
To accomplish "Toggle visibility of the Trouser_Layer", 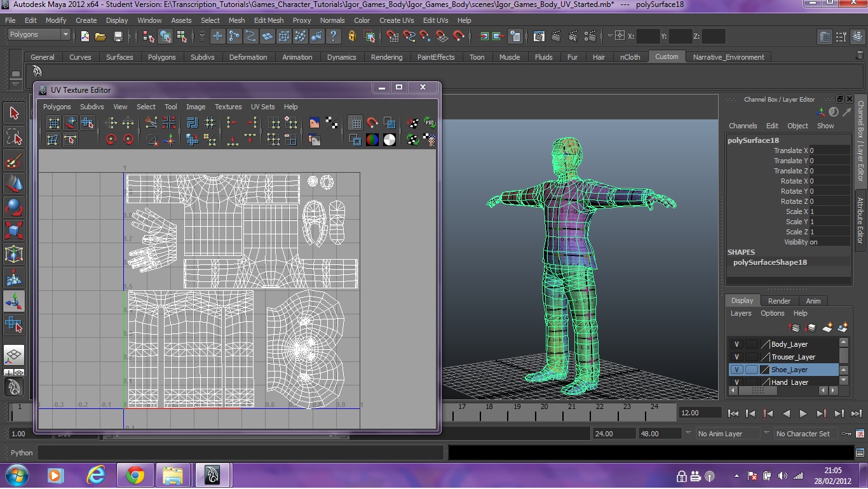I will click(736, 357).
